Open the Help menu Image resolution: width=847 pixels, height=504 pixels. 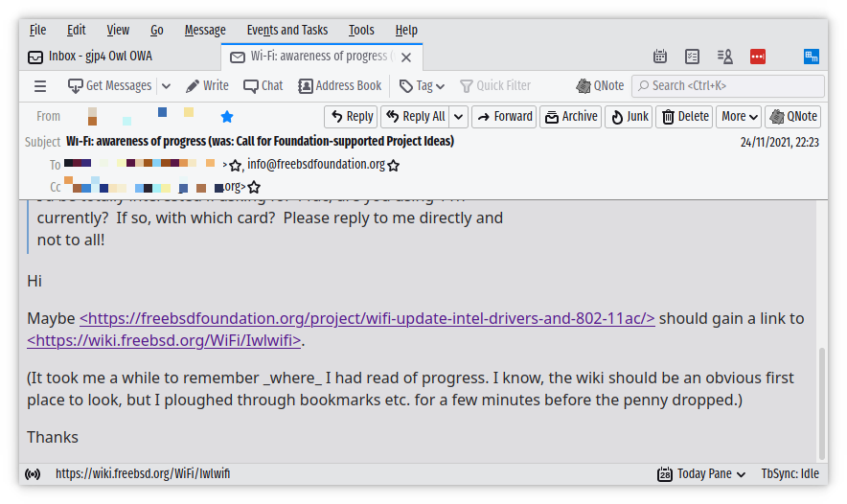coord(406,31)
